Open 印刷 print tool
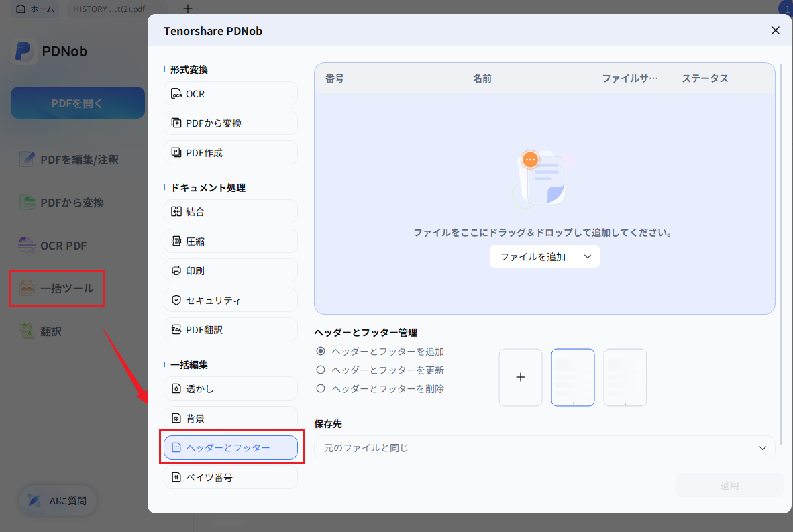Image resolution: width=793 pixels, height=532 pixels. pyautogui.click(x=231, y=270)
